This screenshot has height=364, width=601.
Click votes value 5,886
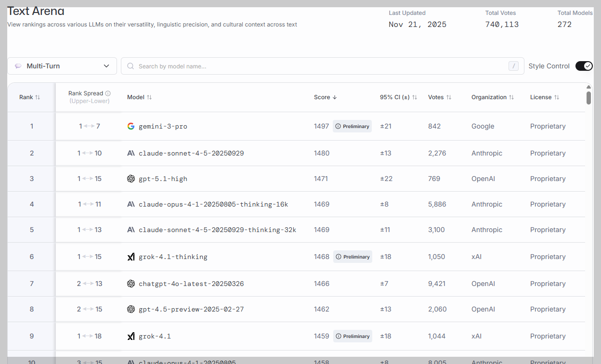437,204
